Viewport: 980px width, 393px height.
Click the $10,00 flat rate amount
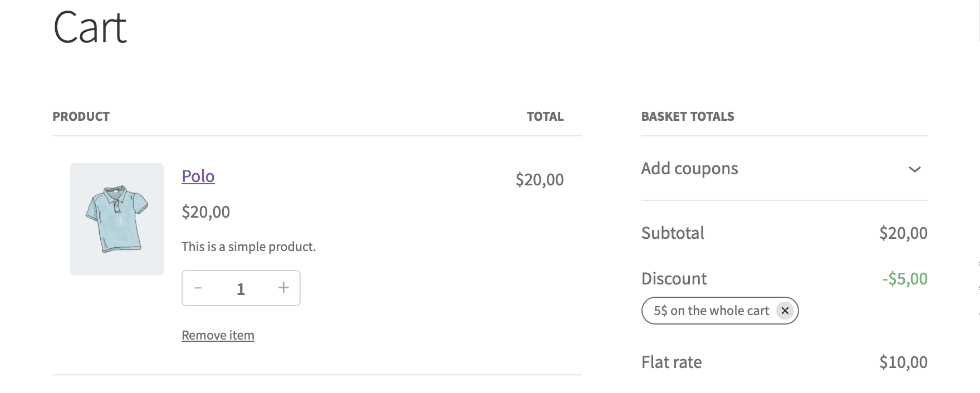coord(903,362)
